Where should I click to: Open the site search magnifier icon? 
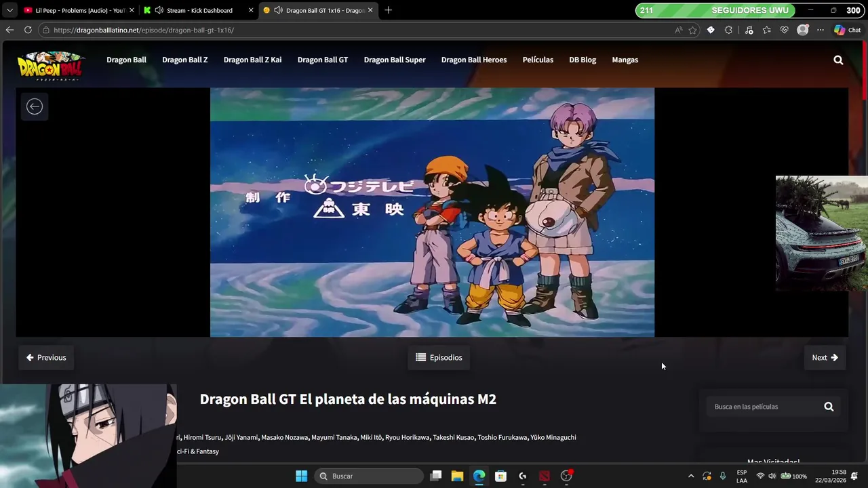pyautogui.click(x=838, y=60)
